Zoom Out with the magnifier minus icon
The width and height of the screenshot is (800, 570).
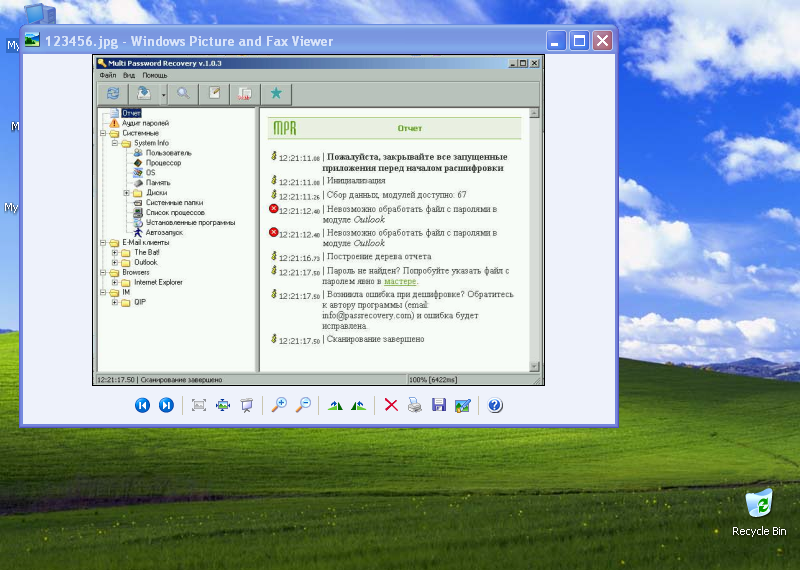(303, 405)
